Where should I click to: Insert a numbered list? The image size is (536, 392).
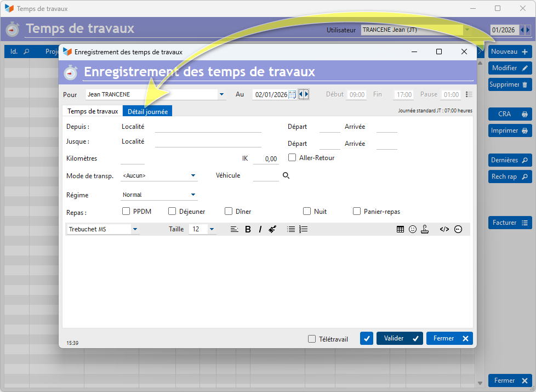click(304, 230)
